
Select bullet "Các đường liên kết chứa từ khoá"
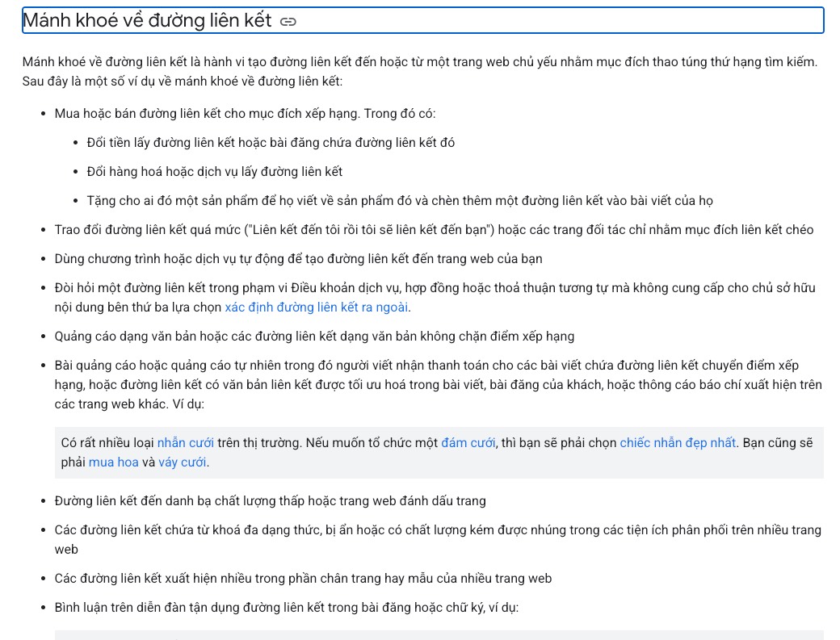438,539
